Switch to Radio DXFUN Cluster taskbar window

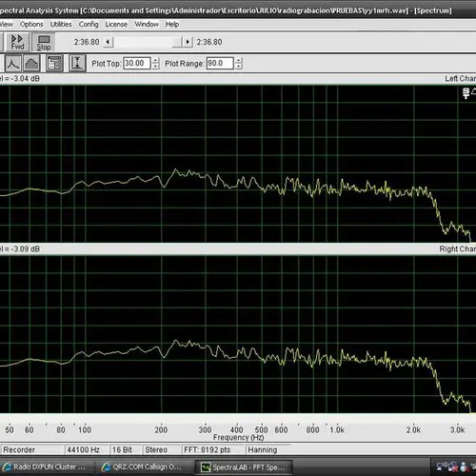point(46,467)
